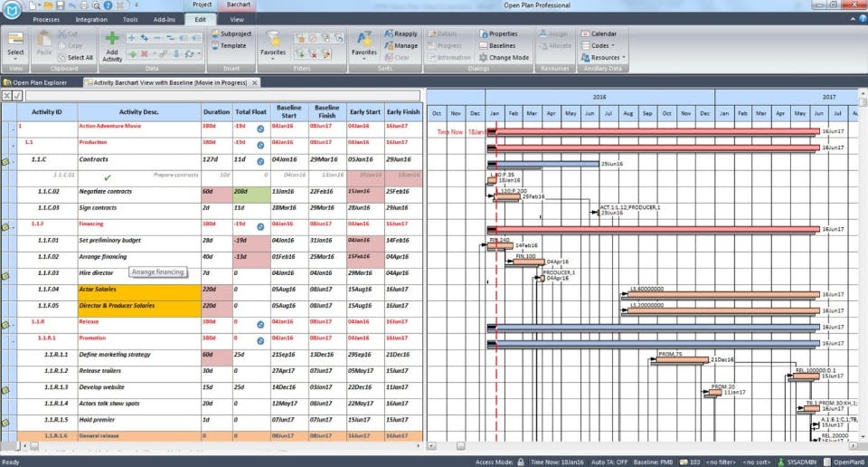This screenshot has width=868, height=467.
Task: Click the Print icon in quick access toolbar
Action: pos(84,5)
